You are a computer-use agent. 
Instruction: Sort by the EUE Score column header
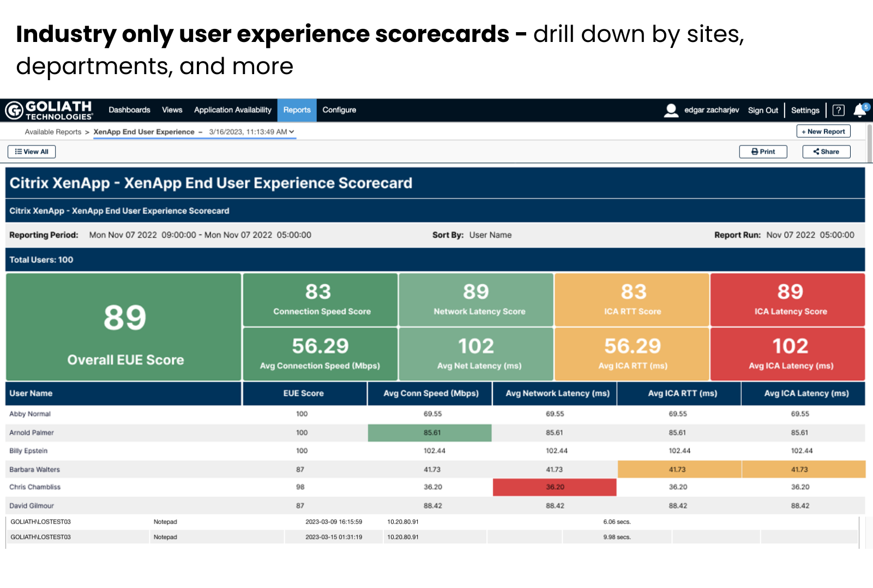point(304,393)
